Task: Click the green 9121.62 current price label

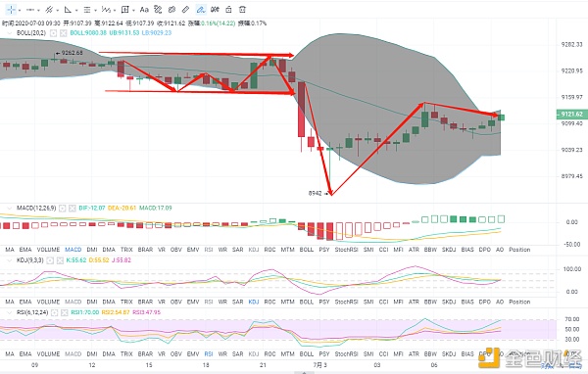Action: click(x=572, y=115)
